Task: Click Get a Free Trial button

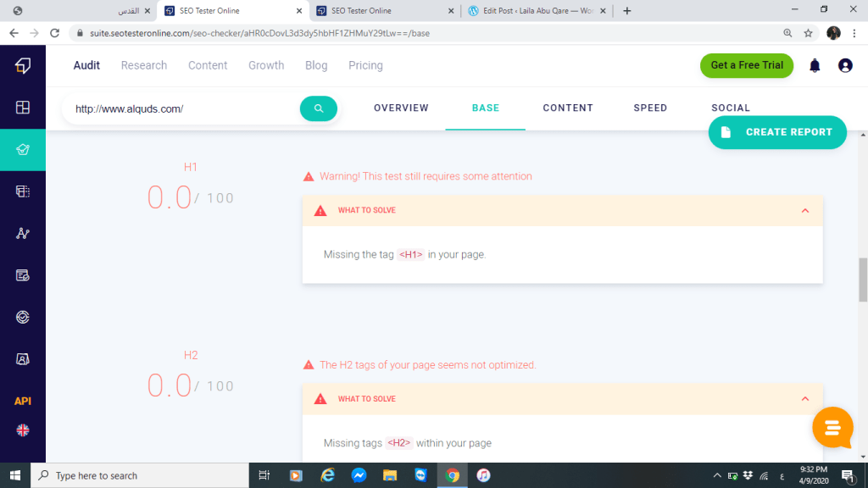Action: [x=747, y=65]
